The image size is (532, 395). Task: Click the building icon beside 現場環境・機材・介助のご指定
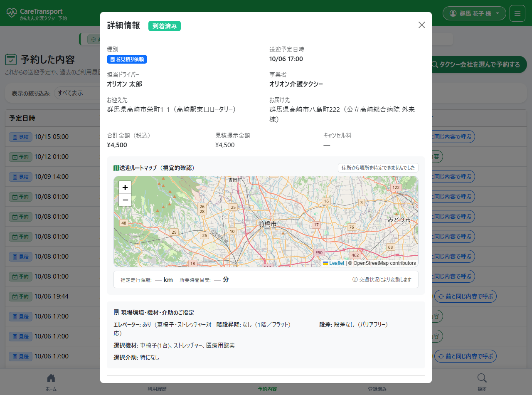click(116, 313)
